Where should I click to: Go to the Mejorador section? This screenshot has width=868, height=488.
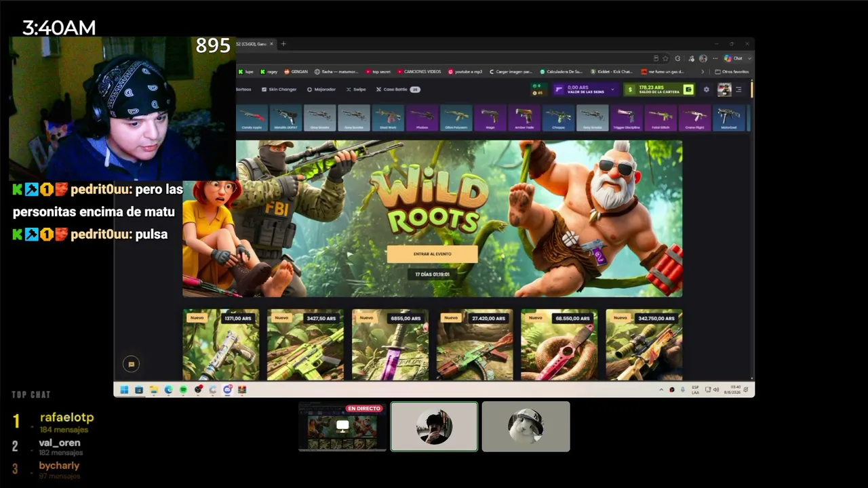tap(321, 89)
